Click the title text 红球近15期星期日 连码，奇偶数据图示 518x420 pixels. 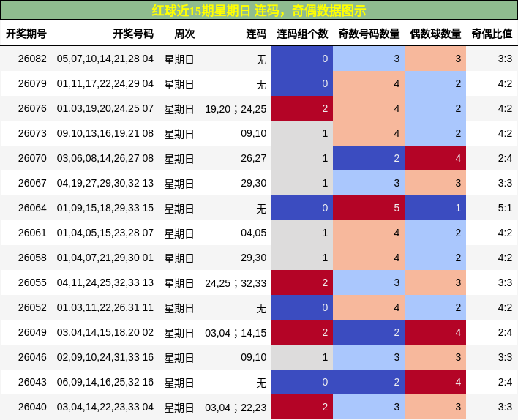coord(259,10)
